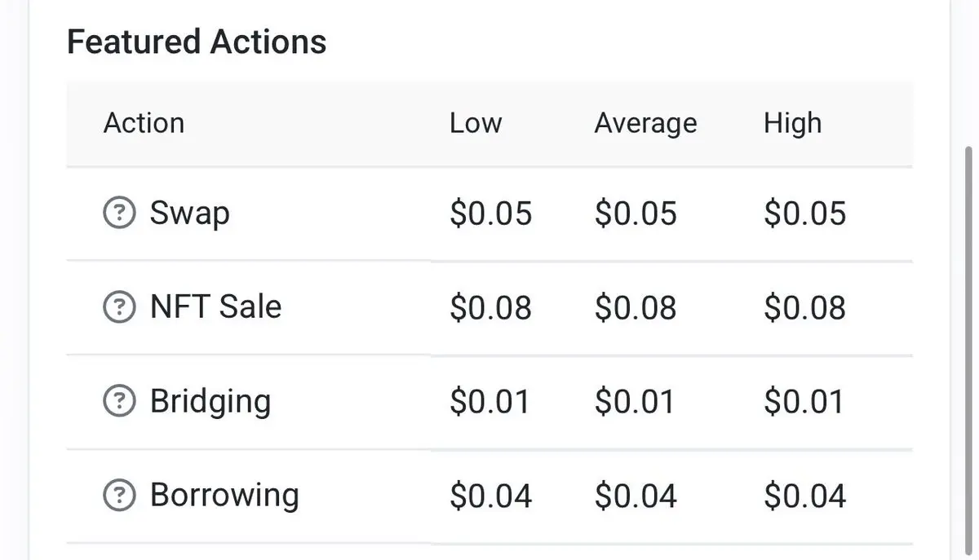Viewport: 979px width, 560px height.
Task: Click the Average price value for Borrowing
Action: click(x=636, y=496)
